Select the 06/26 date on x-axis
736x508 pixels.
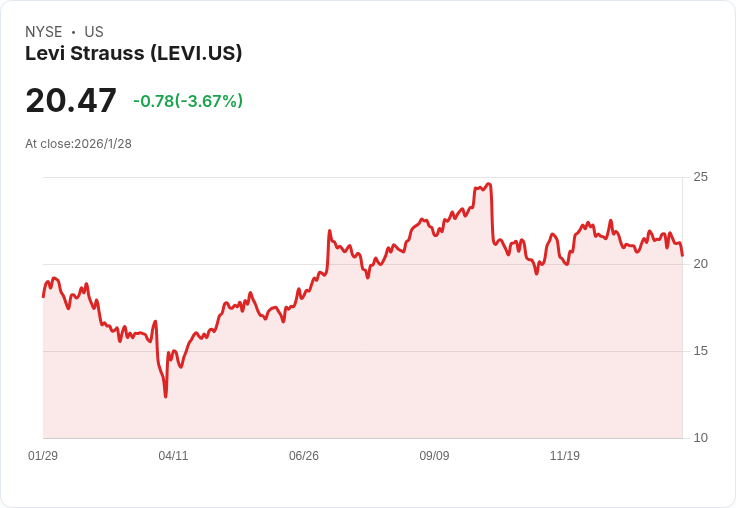(304, 456)
